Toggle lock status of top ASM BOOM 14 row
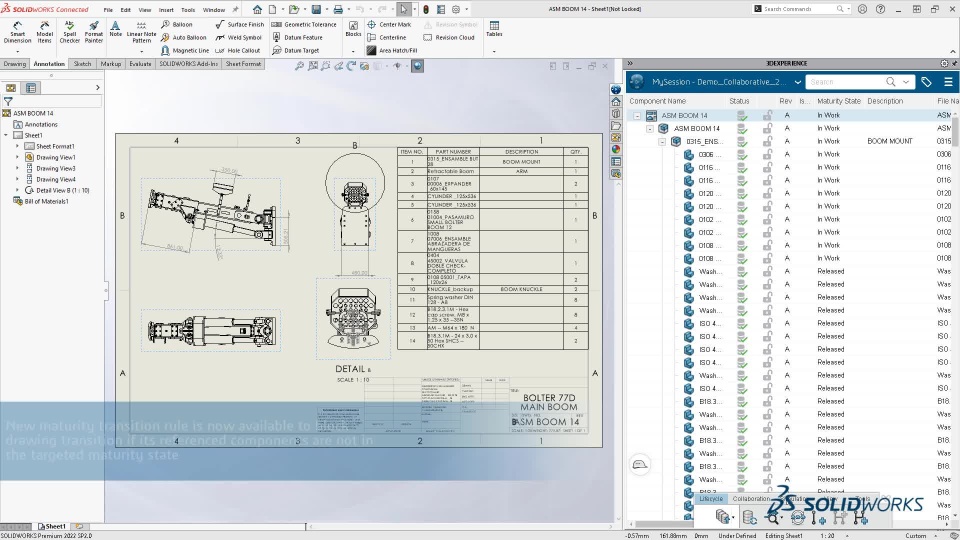Image resolution: width=960 pixels, height=540 pixels. pos(767,115)
